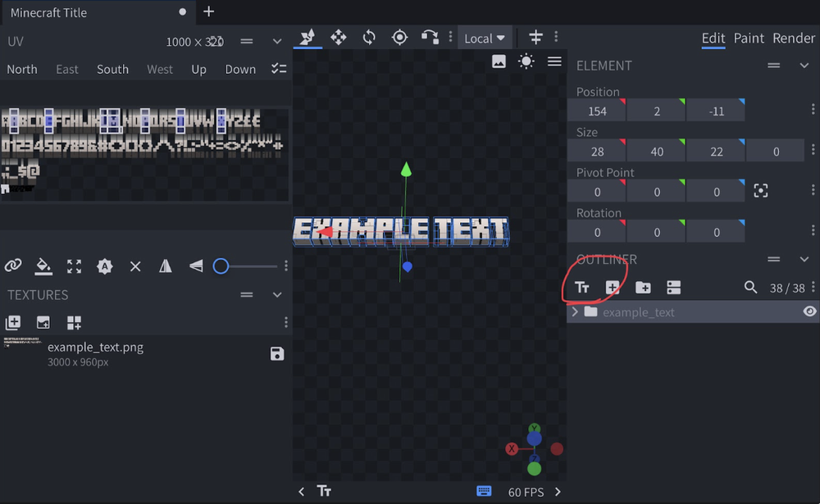The image size is (820, 504).
Task: Toggle viewport background image icon
Action: click(x=499, y=61)
